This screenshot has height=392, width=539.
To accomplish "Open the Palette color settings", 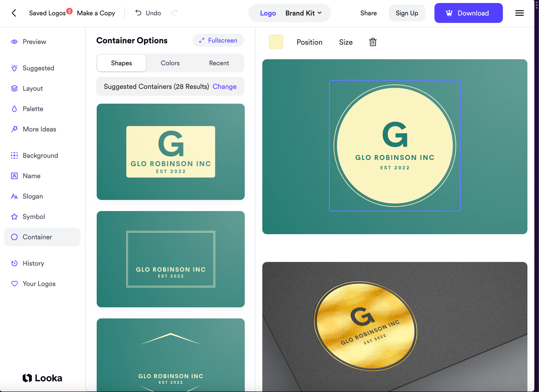I will [x=33, y=109].
